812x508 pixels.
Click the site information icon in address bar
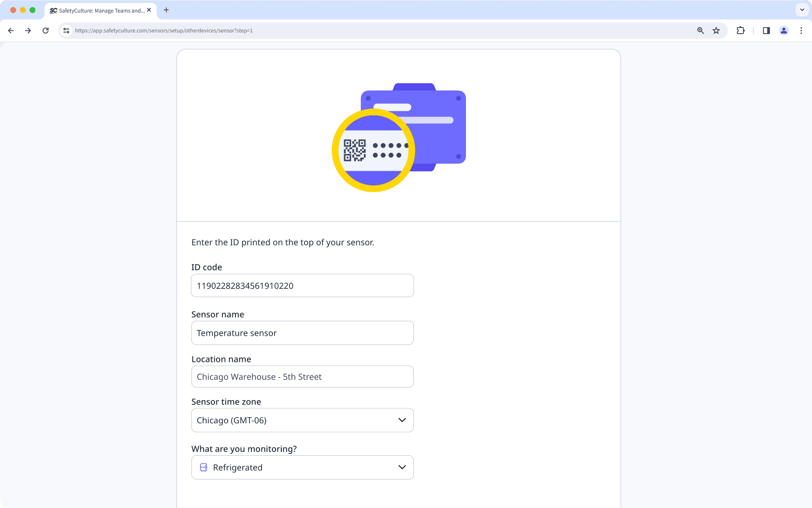coord(66,30)
